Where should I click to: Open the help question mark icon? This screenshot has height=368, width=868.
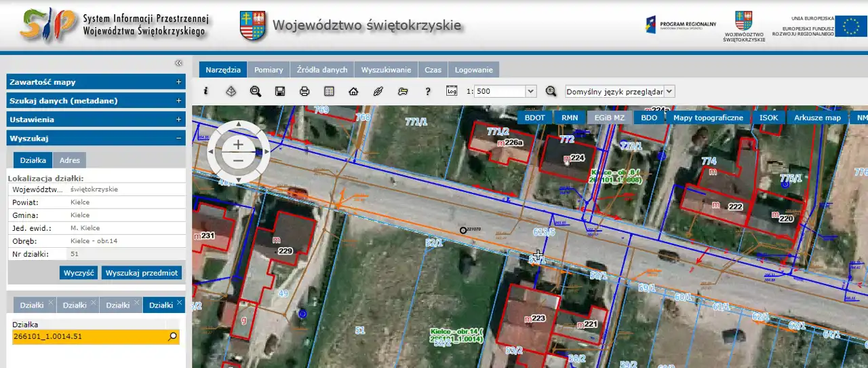[x=427, y=91]
